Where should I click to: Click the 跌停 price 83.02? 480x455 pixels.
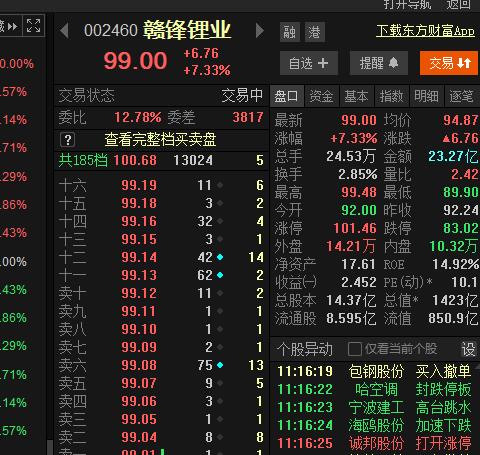point(461,229)
